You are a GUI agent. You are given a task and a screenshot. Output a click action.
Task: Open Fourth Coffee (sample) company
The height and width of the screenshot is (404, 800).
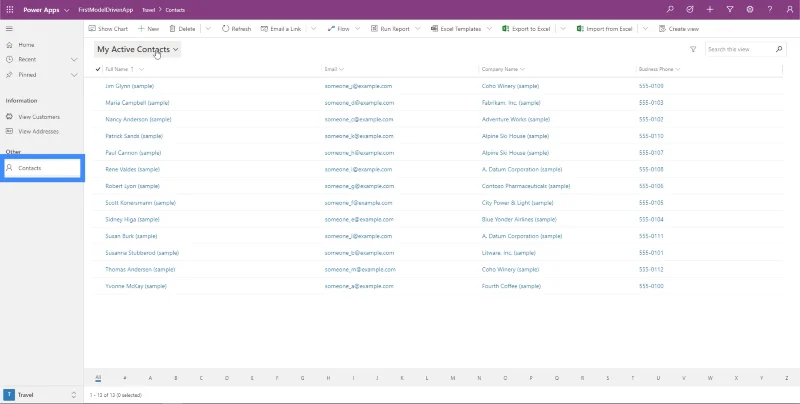click(x=511, y=286)
